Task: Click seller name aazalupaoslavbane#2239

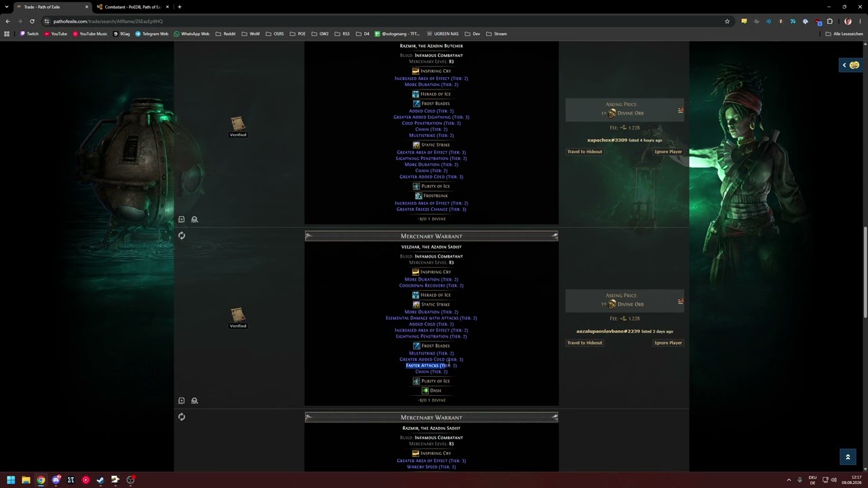Action: [608, 331]
